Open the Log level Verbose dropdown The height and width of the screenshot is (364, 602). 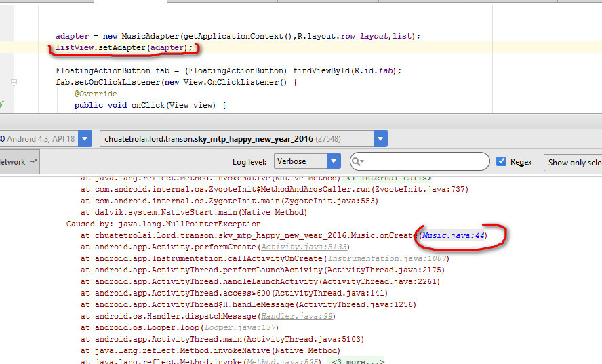pyautogui.click(x=333, y=161)
